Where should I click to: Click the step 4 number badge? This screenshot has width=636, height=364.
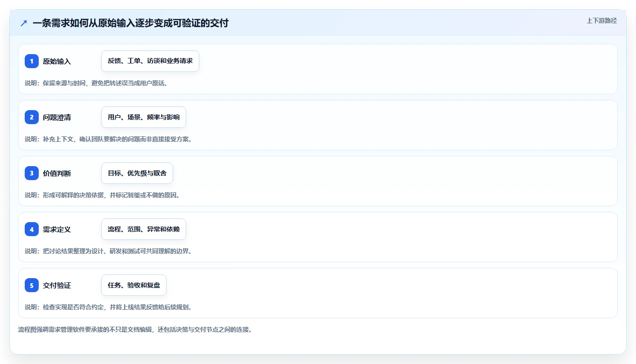point(32,229)
